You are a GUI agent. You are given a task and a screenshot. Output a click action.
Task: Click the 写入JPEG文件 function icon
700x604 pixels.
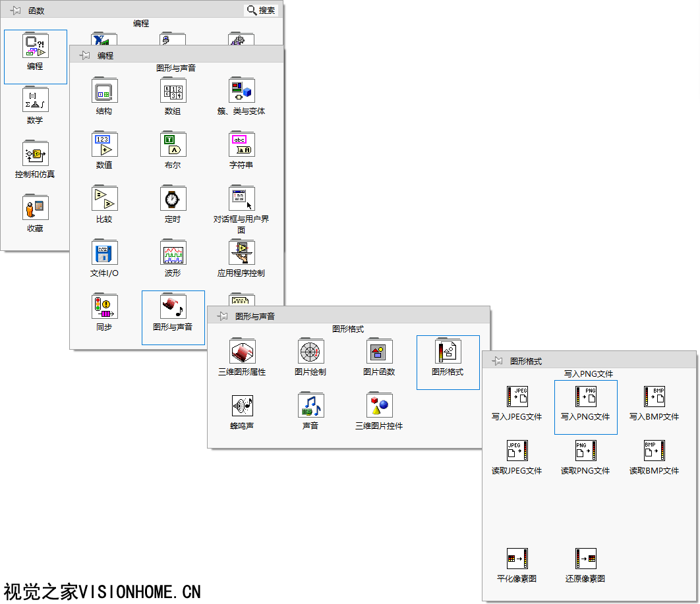coord(517,397)
